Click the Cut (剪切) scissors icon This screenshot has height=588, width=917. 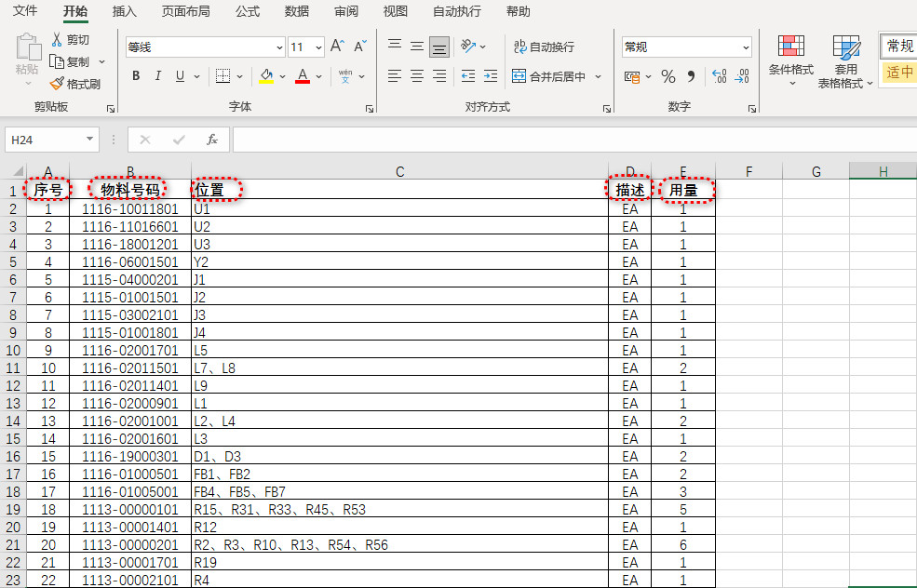(x=58, y=40)
